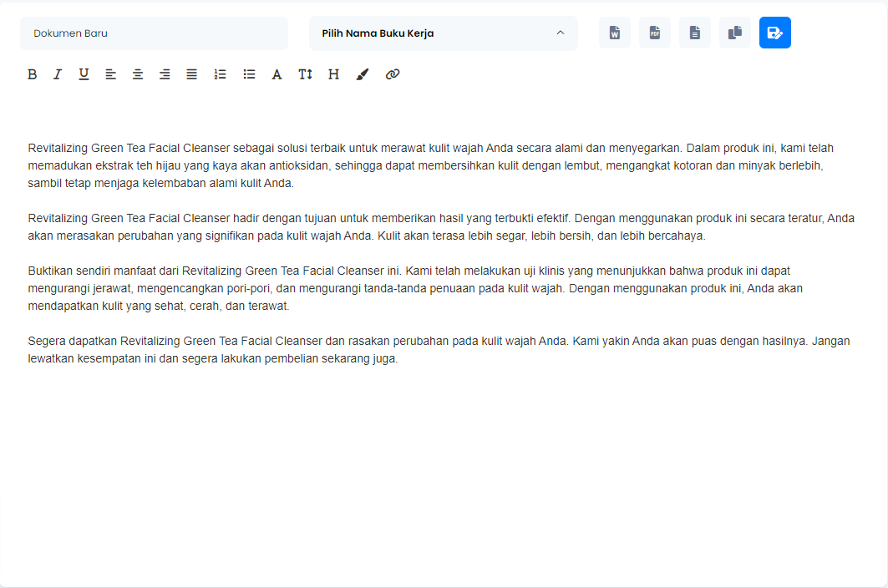Export document as PDF file
Screen dimensions: 888x588
click(x=655, y=33)
